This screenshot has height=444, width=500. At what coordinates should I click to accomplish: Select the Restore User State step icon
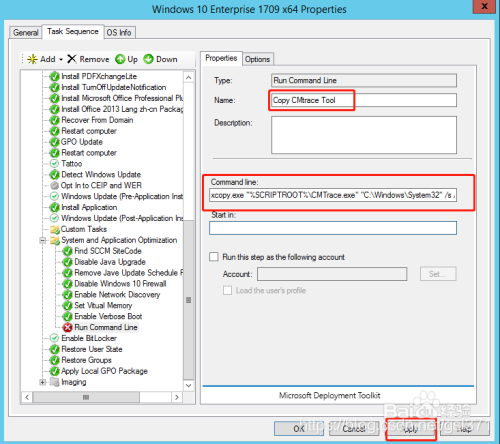point(54,349)
